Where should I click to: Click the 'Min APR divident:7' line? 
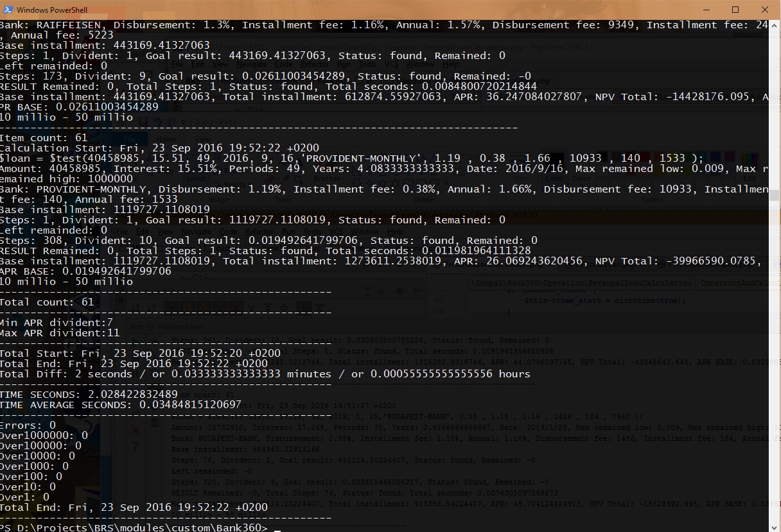click(57, 323)
